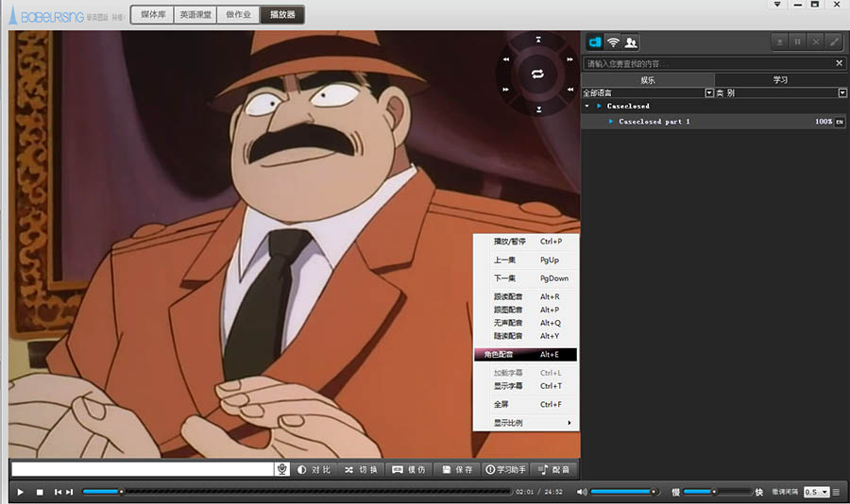Click the 模仿 imitate button
The image size is (850, 504).
[x=409, y=470]
